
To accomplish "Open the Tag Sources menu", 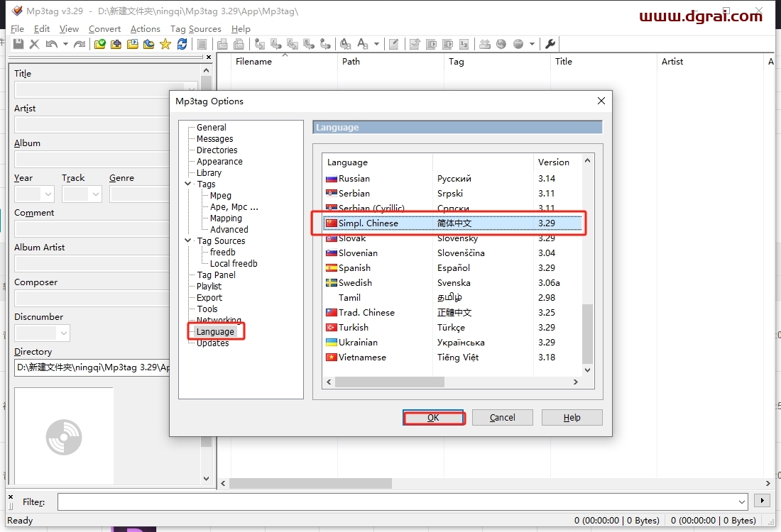I will tap(196, 29).
